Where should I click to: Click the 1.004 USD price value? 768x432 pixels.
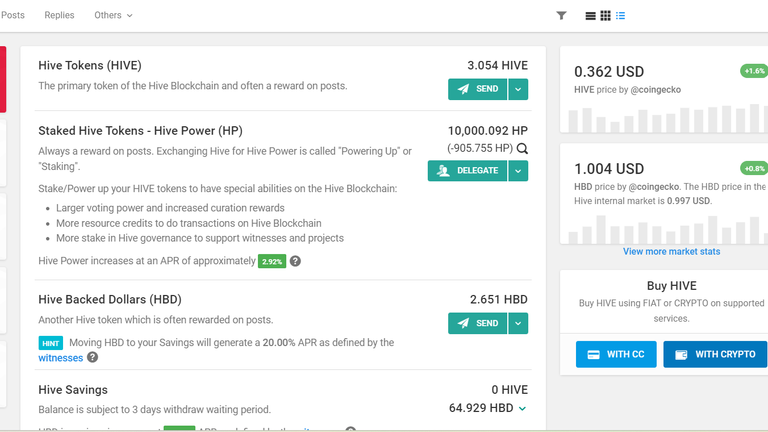[x=609, y=169]
